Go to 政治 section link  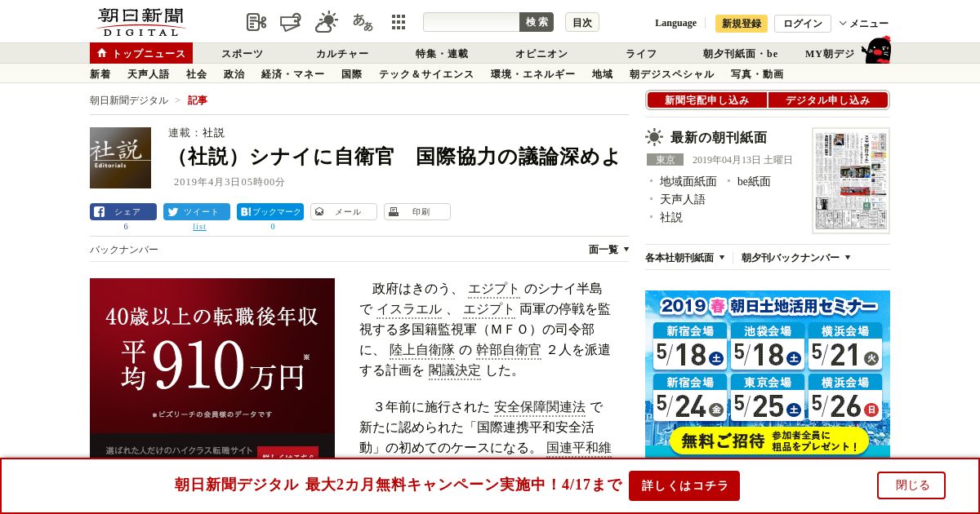[234, 74]
